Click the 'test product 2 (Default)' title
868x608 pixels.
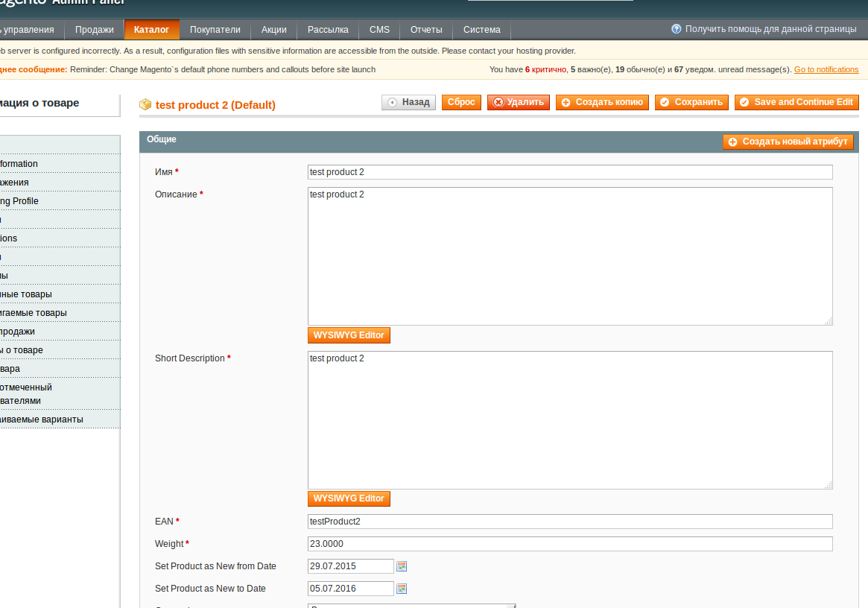pyautogui.click(x=215, y=104)
